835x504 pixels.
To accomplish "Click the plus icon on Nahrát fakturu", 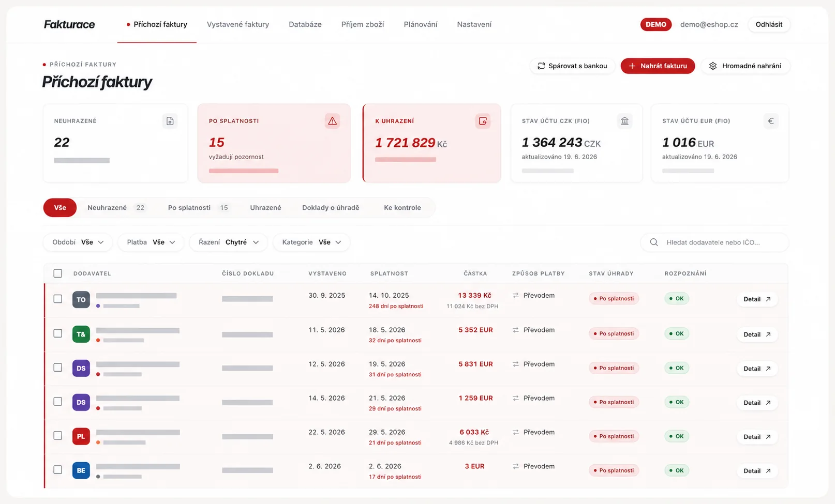I will click(632, 66).
